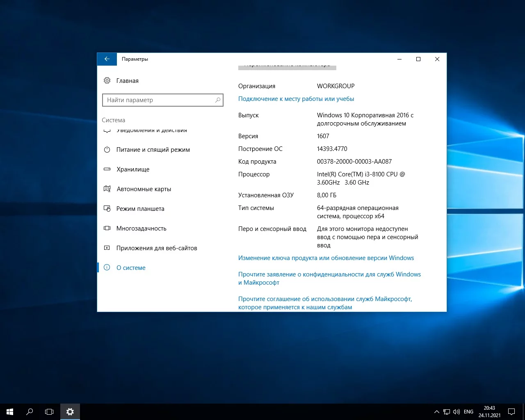
Task: Switch ENG input language indicator
Action: click(468, 412)
